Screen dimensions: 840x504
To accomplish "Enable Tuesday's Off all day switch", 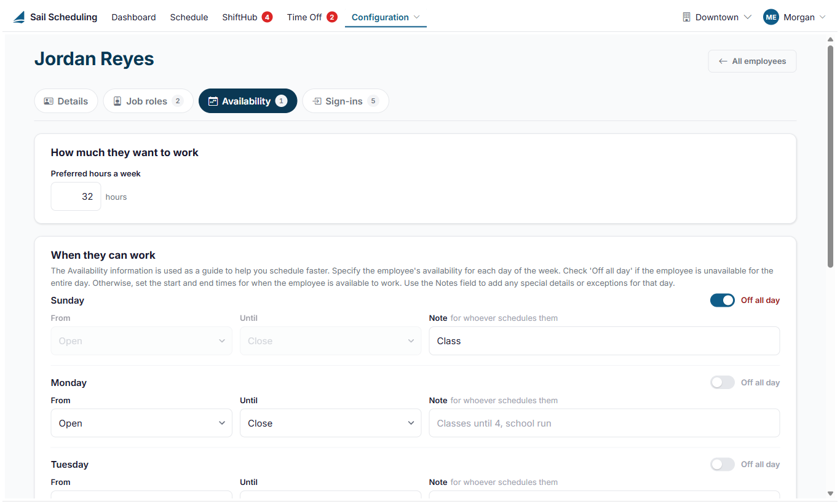I will [x=723, y=465].
